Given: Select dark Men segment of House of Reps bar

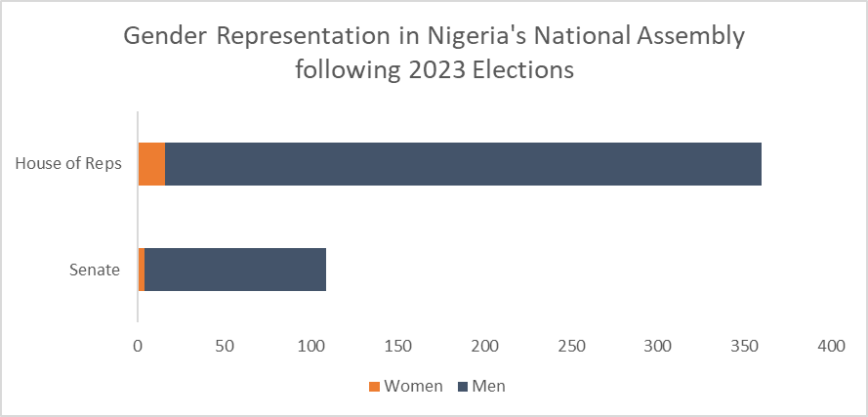Looking at the screenshot, I should (463, 164).
